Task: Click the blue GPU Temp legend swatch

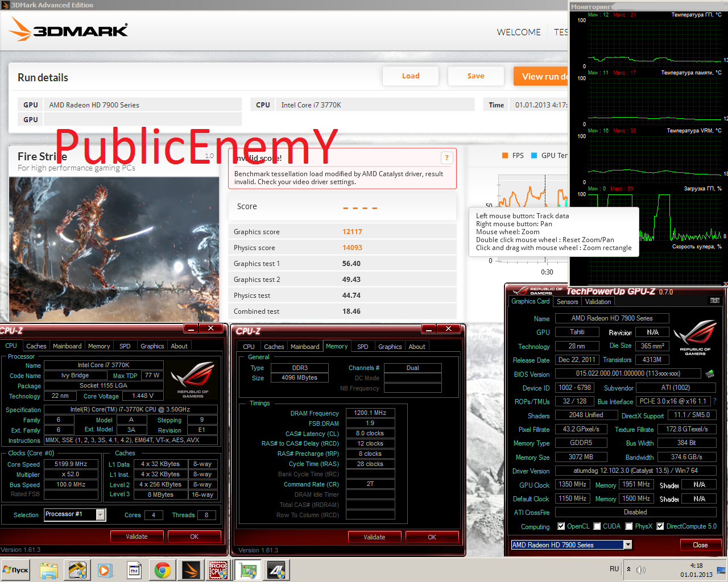Action: (x=534, y=155)
